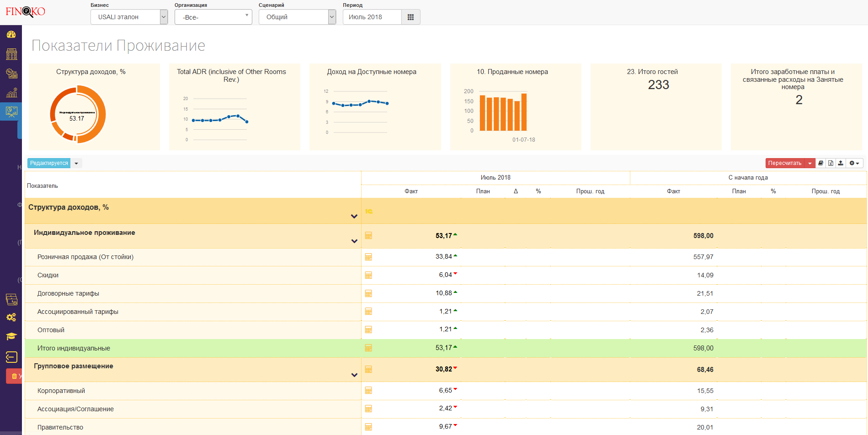The height and width of the screenshot is (435, 868).
Task: Click the logout arrow icon in sidebar
Action: coord(11,357)
